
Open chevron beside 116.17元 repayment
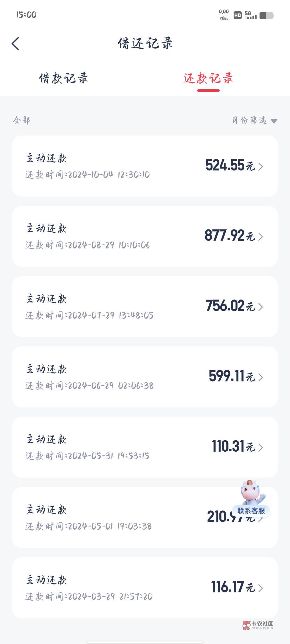click(260, 588)
